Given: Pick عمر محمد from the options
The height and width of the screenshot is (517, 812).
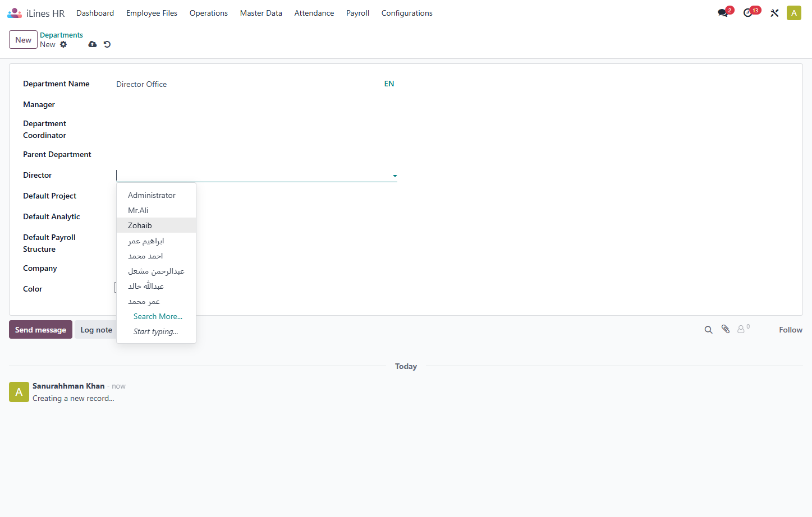Looking at the screenshot, I should tap(156, 301).
